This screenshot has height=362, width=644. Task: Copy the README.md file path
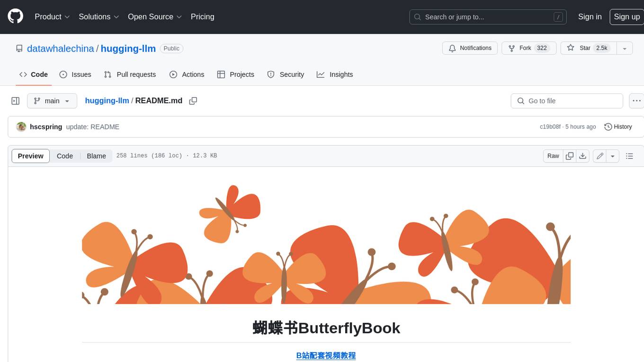click(193, 101)
